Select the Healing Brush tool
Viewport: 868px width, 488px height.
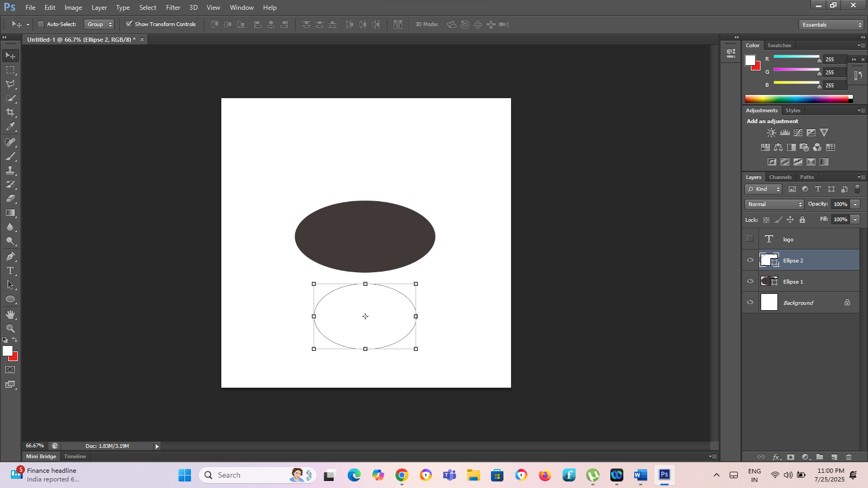point(10,142)
